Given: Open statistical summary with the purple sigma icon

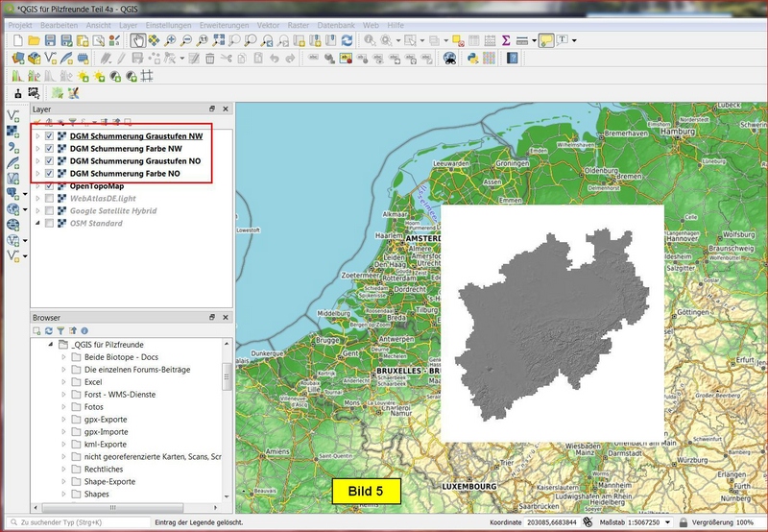Looking at the screenshot, I should click(x=506, y=40).
